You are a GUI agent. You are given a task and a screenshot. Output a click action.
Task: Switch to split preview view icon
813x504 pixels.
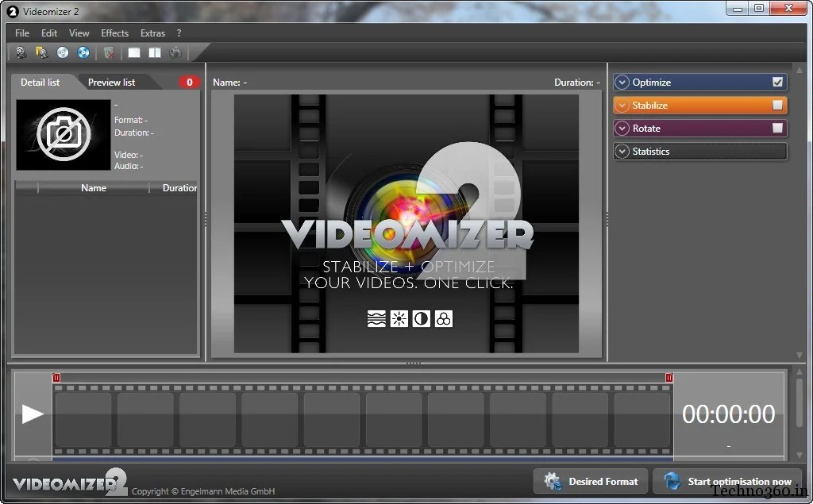pyautogui.click(x=155, y=52)
